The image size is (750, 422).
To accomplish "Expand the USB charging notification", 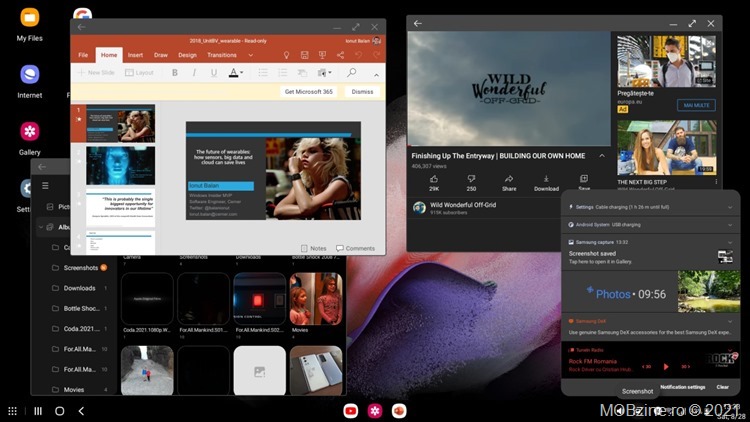I will tap(730, 224).
